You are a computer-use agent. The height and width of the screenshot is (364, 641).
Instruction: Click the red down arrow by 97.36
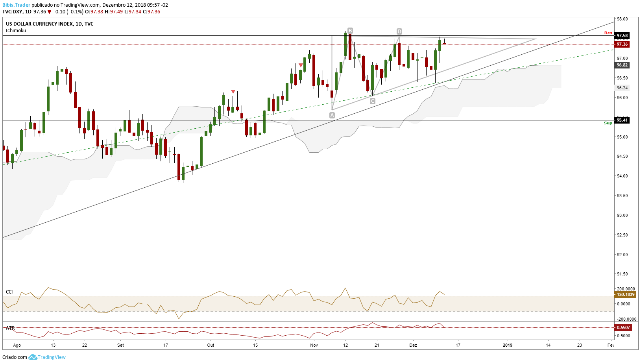click(x=49, y=12)
